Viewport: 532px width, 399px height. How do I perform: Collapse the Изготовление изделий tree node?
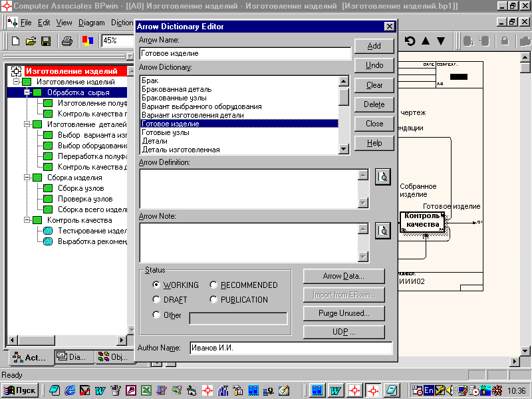[16, 82]
